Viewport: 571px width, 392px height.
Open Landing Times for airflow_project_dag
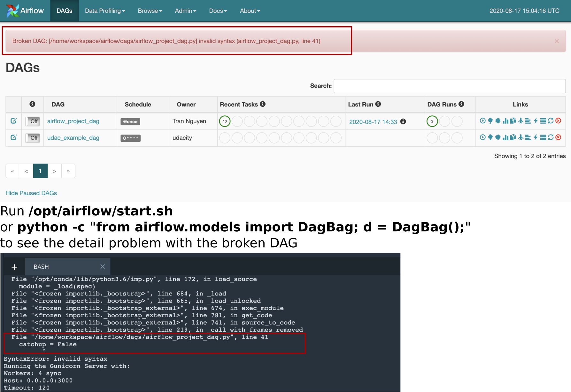point(521,120)
